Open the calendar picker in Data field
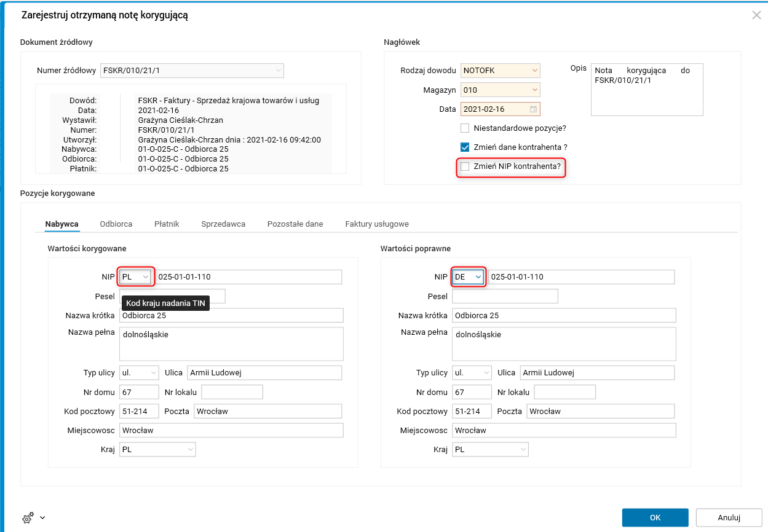768x532 pixels. 534,109
